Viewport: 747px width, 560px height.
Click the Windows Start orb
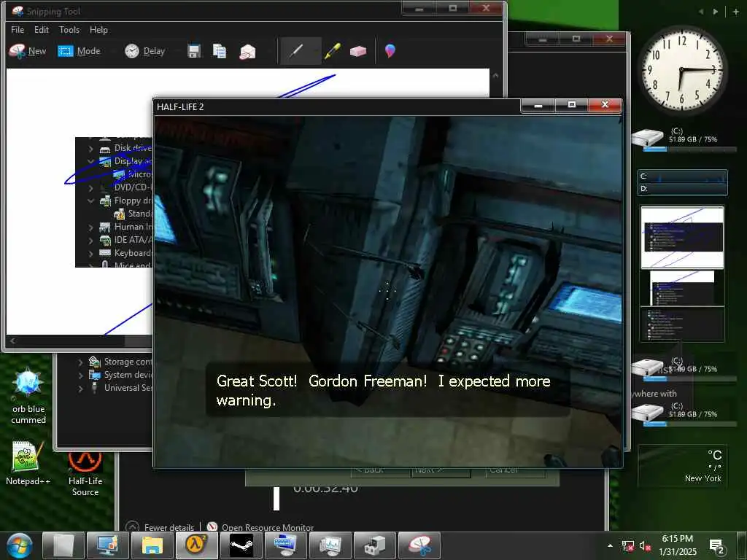point(19,545)
